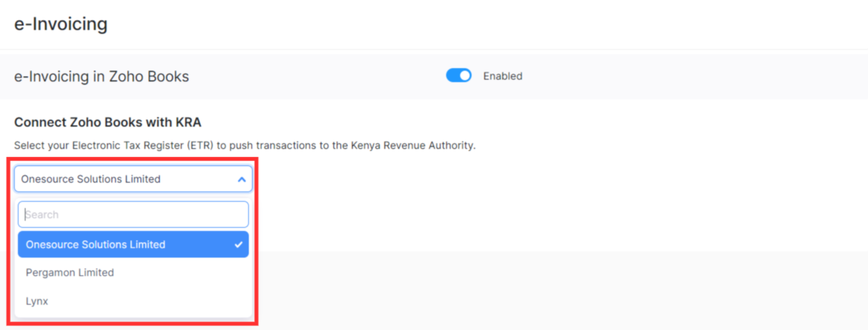Screen dimensions: 868x330
Task: Collapse the ETR dropdown using the chevron arrow
Action: (241, 179)
